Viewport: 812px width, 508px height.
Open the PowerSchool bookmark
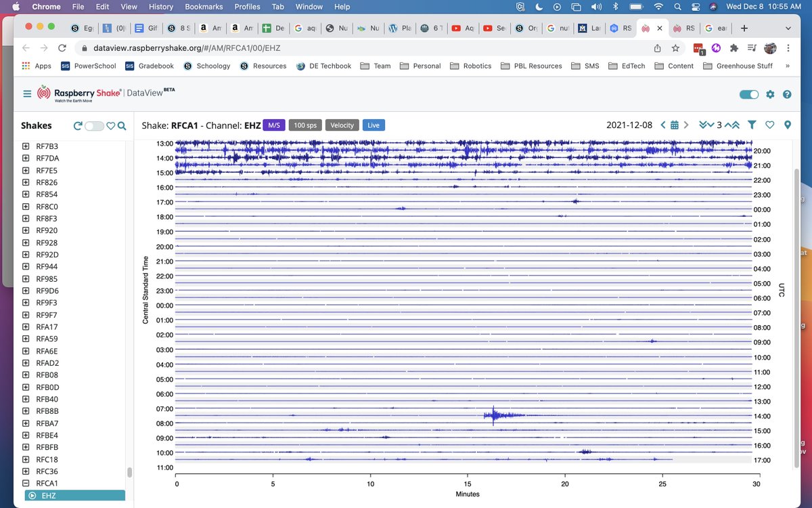click(88, 66)
